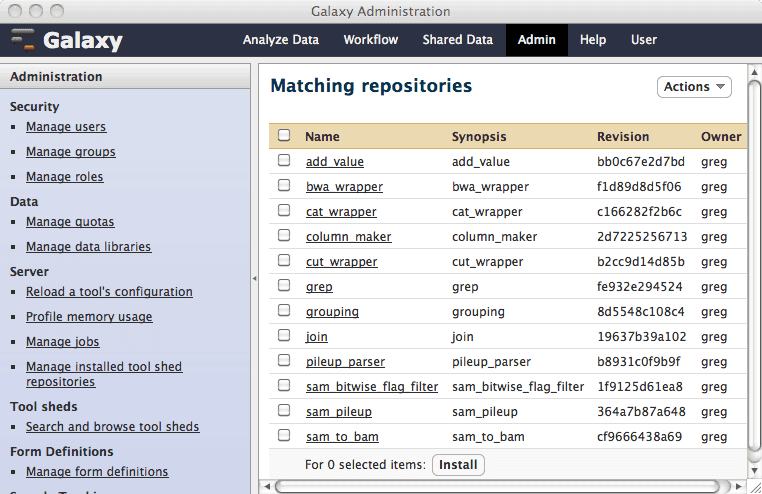Go to Shared Data menu
The image size is (762, 494).
[x=457, y=40]
